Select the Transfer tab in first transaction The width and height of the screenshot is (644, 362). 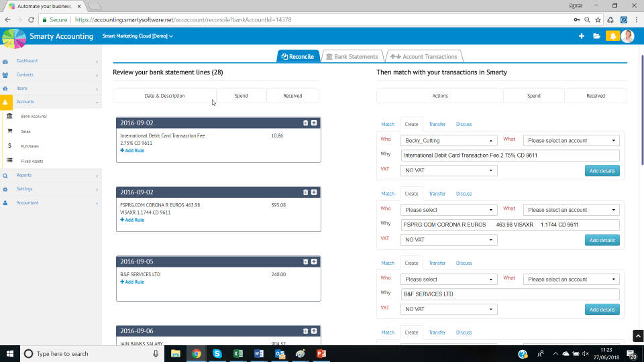437,124
